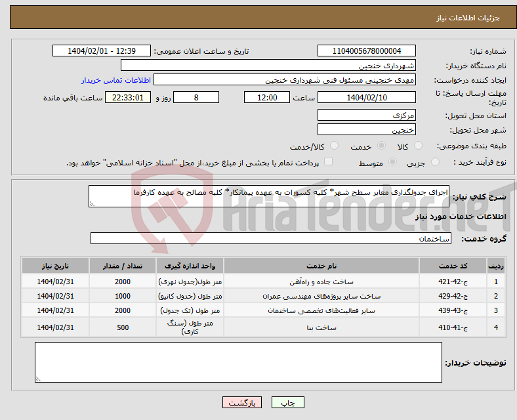Click the request creator مهدی خنجینی field
This screenshot has height=420, width=517.
285,80
